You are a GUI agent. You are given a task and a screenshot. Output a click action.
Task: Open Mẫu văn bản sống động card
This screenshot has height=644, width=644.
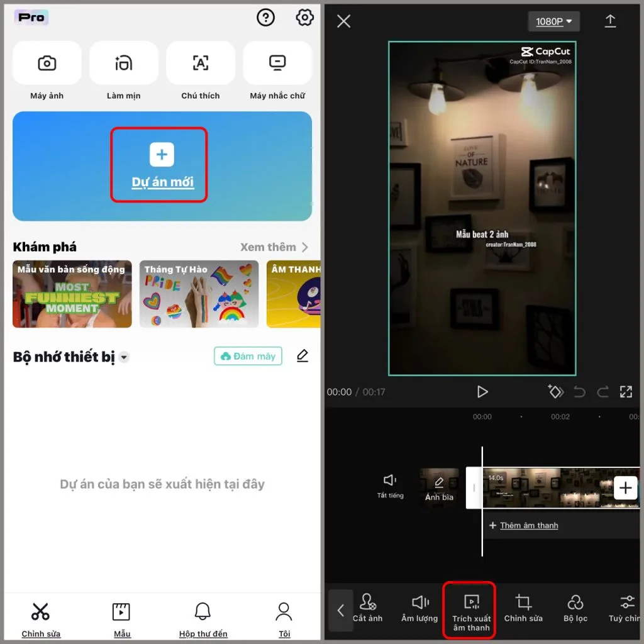[72, 294]
